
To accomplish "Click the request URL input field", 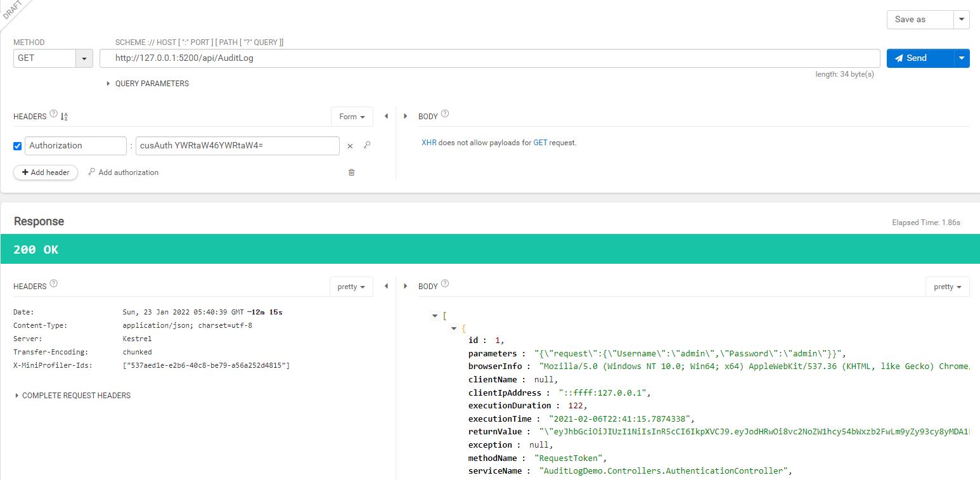I will 489,58.
